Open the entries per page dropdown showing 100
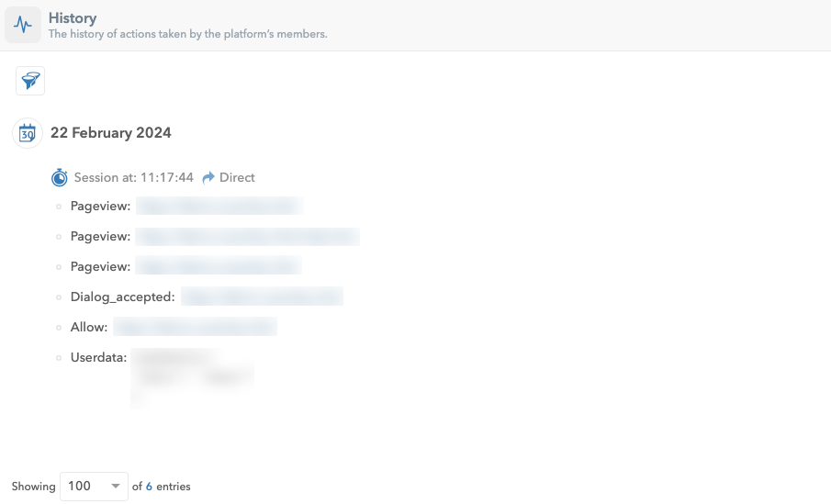This screenshot has width=831, height=504. click(94, 486)
